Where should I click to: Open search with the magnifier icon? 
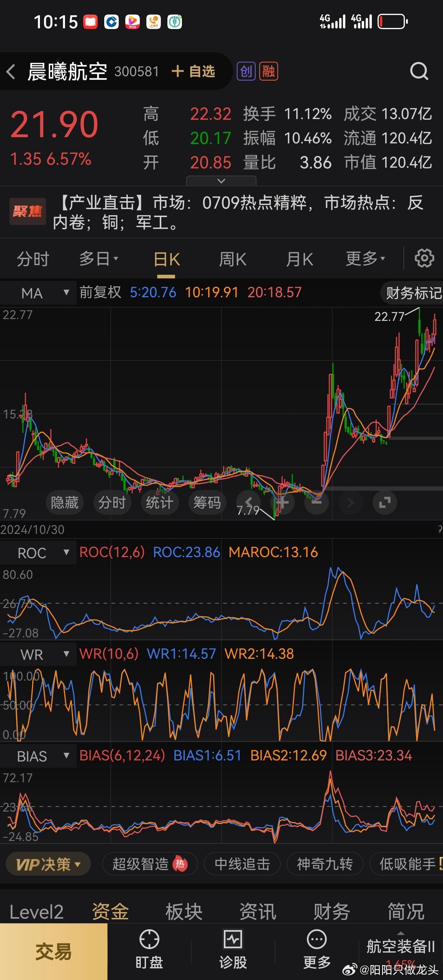point(419,71)
